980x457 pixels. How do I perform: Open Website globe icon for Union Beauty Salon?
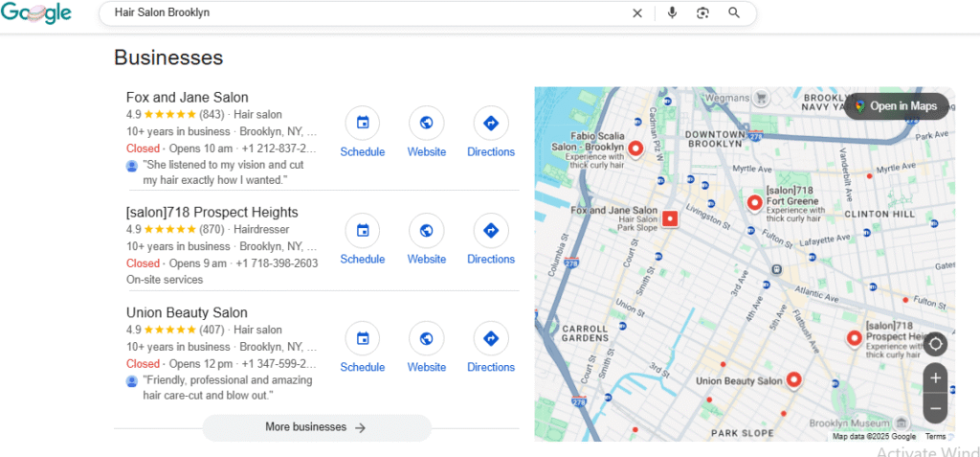(427, 339)
